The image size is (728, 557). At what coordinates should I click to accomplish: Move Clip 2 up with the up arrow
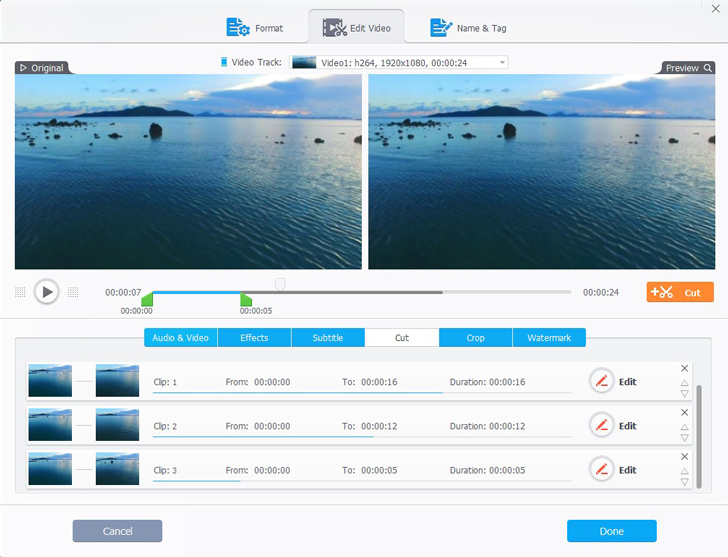[x=685, y=426]
